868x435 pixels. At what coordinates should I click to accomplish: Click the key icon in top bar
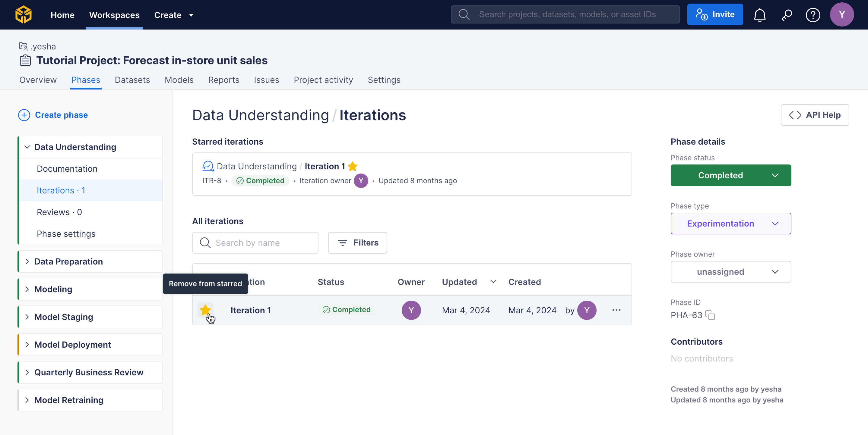coord(787,15)
